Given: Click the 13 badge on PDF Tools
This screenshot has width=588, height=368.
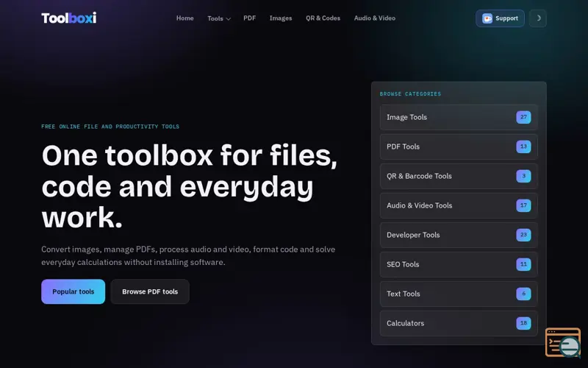Looking at the screenshot, I should (523, 146).
